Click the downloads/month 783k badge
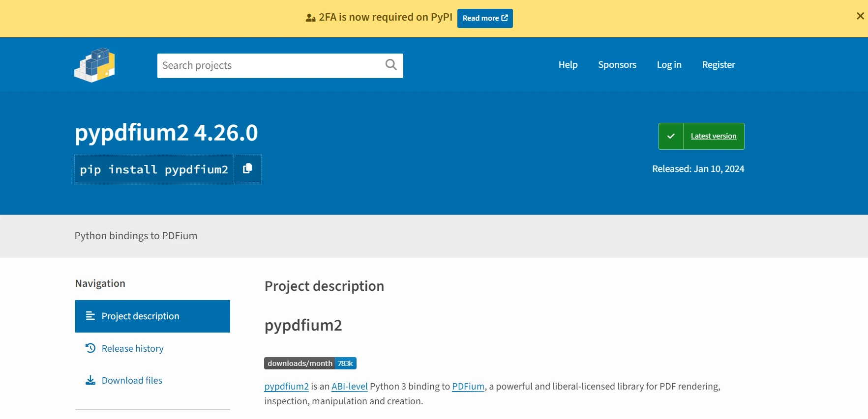 310,363
